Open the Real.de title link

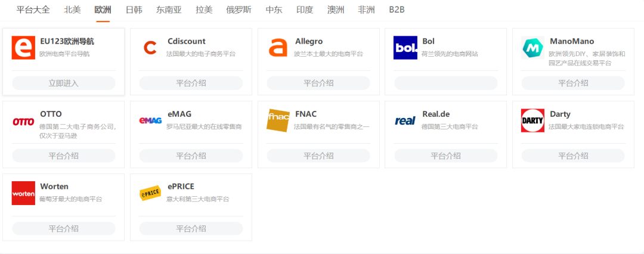coord(436,114)
